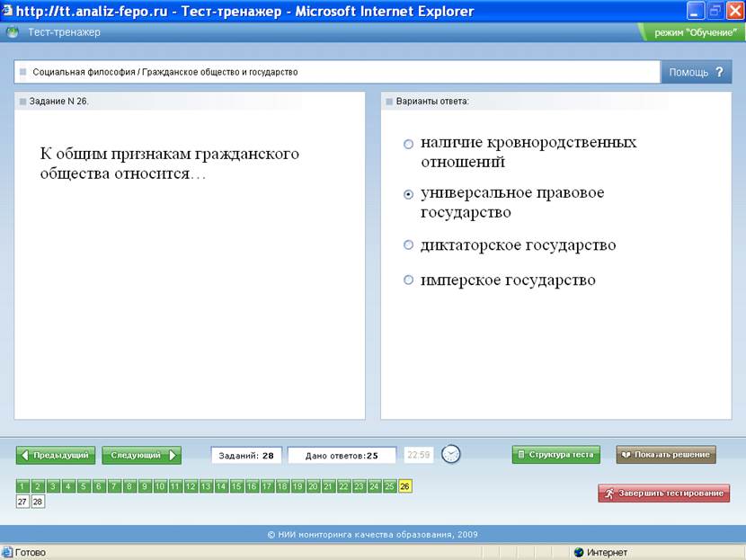
Task: Click the timer value 22:59
Action: point(419,455)
